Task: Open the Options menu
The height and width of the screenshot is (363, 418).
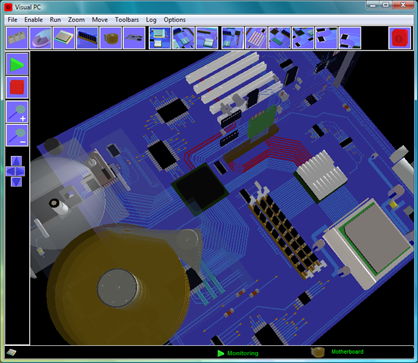Action: coord(174,20)
